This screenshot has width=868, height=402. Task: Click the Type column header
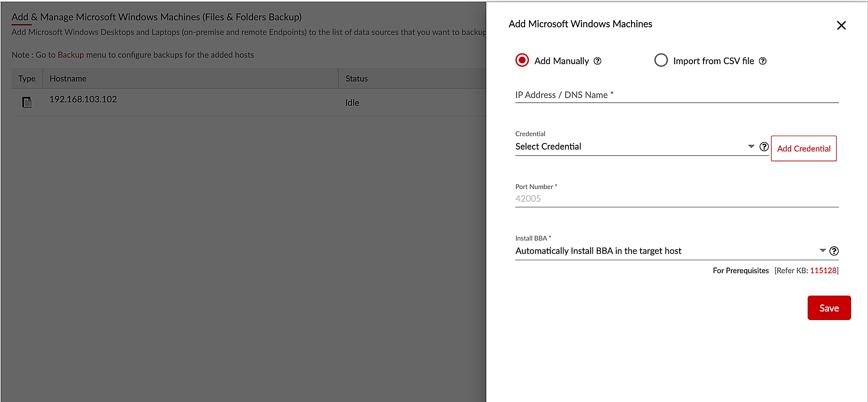27,78
